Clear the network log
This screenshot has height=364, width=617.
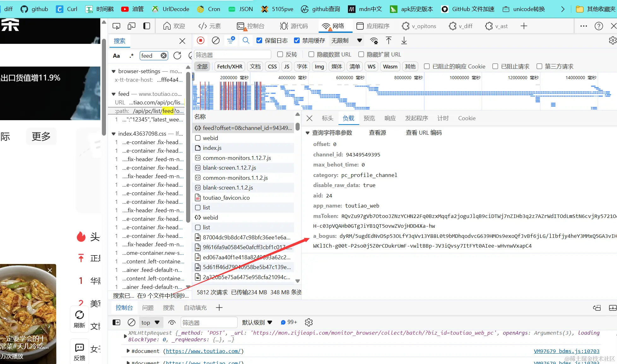(x=216, y=40)
